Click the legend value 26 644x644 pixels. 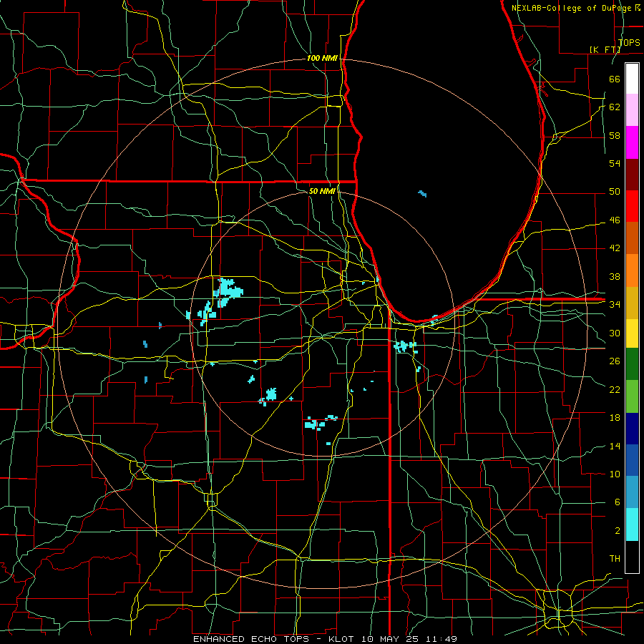[x=615, y=361]
